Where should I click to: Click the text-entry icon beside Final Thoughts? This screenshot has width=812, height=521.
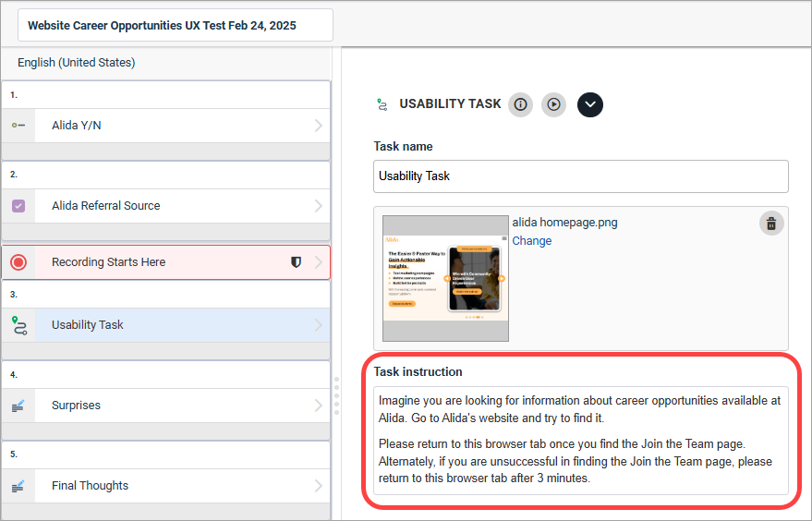[x=18, y=486]
